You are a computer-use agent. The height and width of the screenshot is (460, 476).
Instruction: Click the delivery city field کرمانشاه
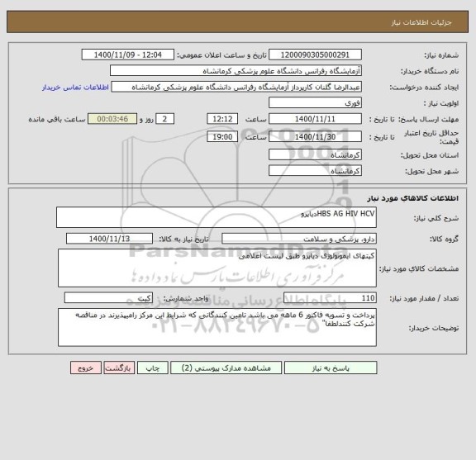pyautogui.click(x=315, y=171)
